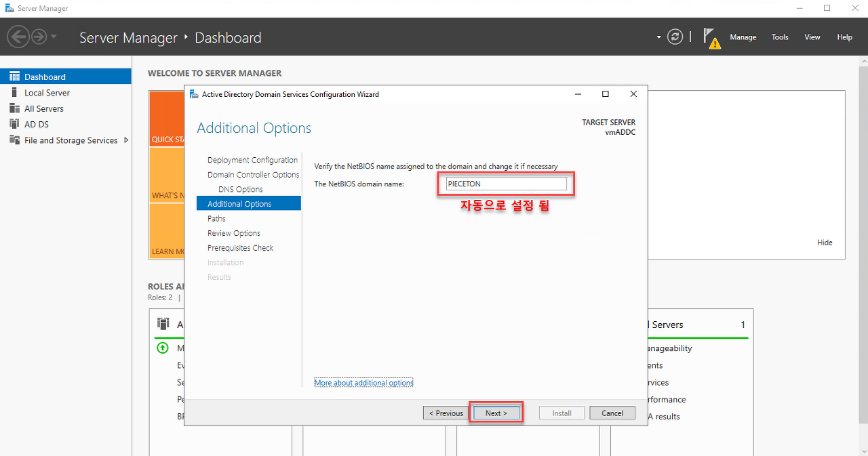The image size is (868, 456).
Task: Click the Server Manager forward arrow
Action: (39, 37)
